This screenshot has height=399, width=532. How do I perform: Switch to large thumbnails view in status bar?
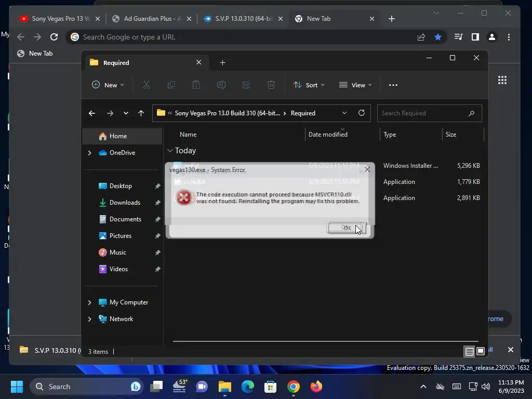tap(481, 352)
